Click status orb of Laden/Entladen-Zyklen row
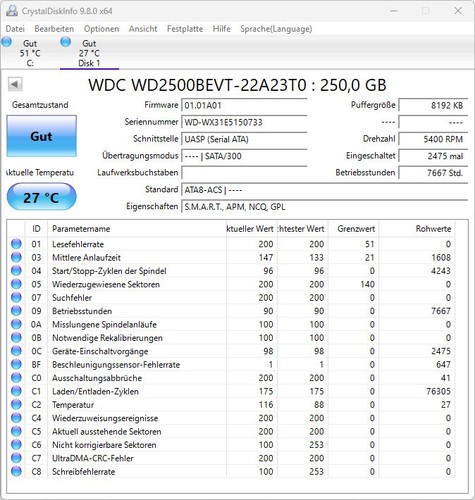 [x=16, y=391]
